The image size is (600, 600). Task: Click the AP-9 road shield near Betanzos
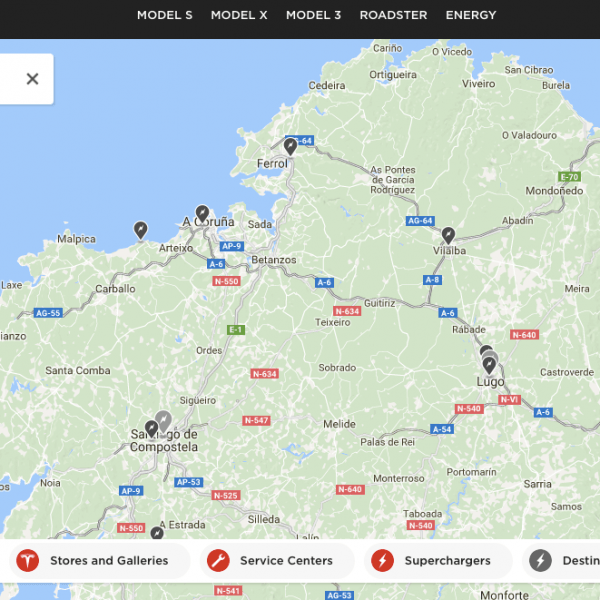coord(232,246)
